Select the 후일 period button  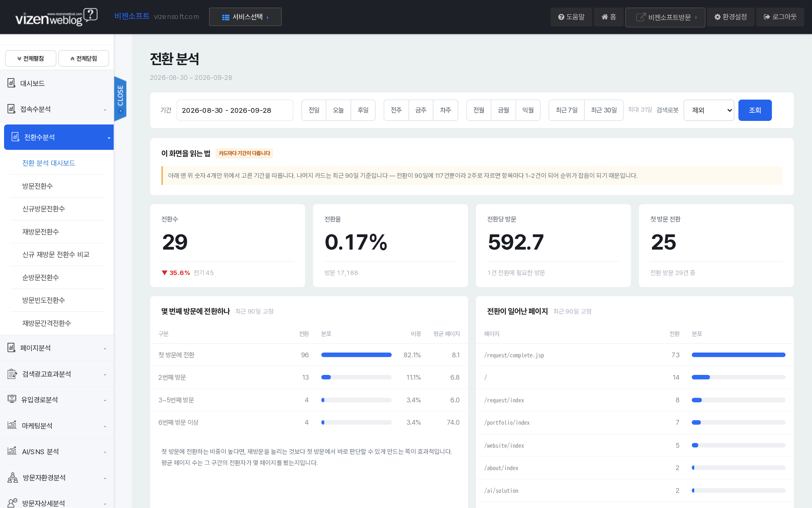[x=363, y=110]
